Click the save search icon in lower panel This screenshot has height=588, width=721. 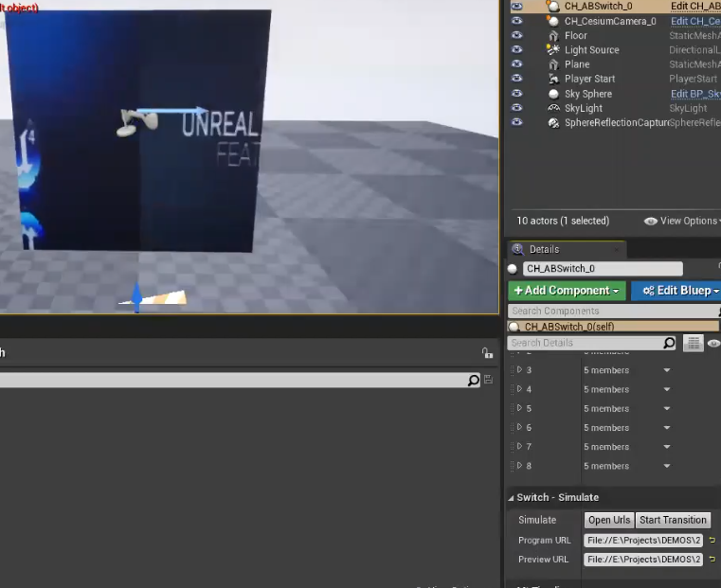(x=488, y=380)
